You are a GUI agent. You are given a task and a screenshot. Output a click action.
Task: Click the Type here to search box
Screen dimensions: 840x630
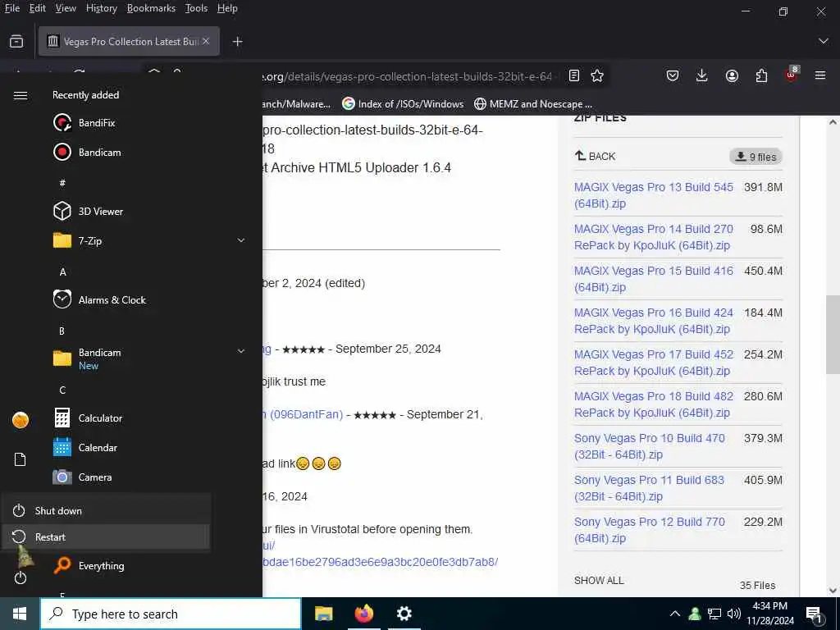(x=171, y=614)
